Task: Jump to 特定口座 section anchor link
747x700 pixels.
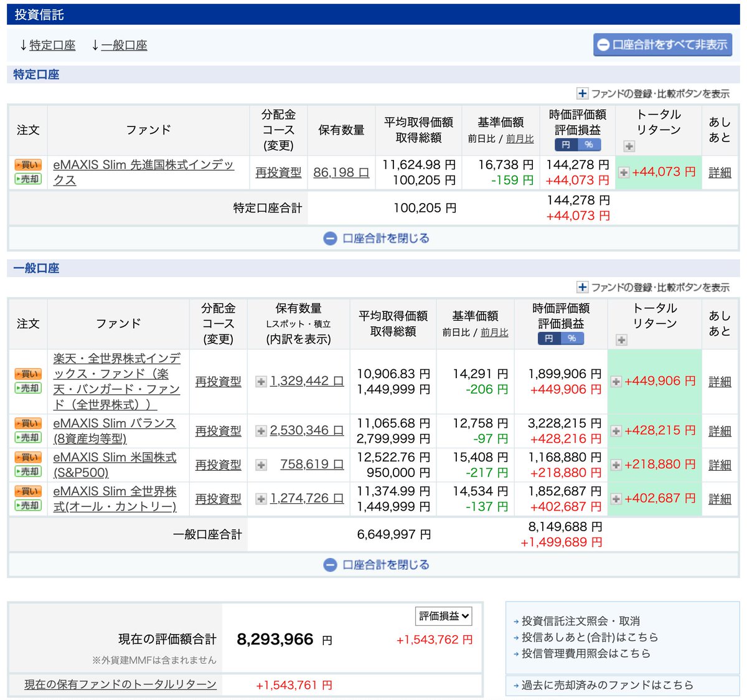Action: pyautogui.click(x=52, y=45)
